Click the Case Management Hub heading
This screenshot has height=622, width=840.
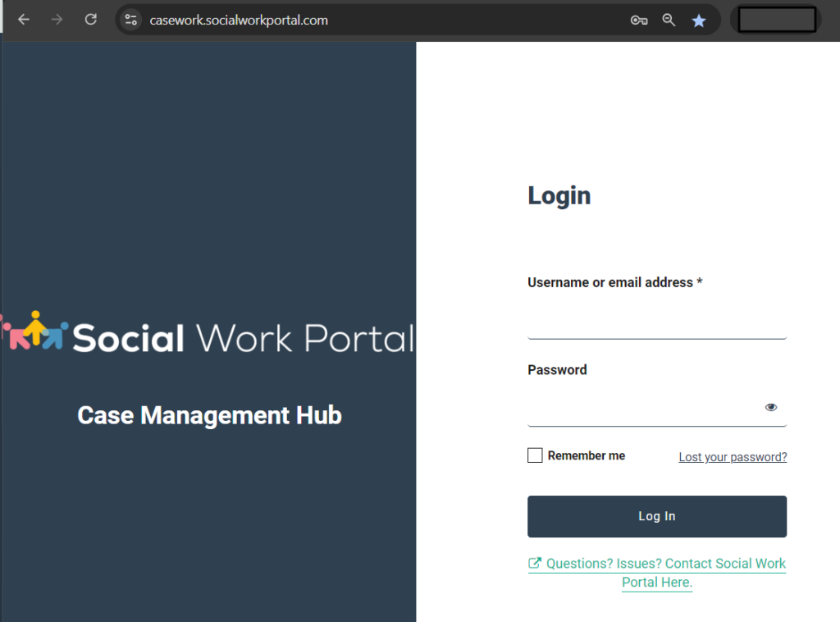point(209,415)
